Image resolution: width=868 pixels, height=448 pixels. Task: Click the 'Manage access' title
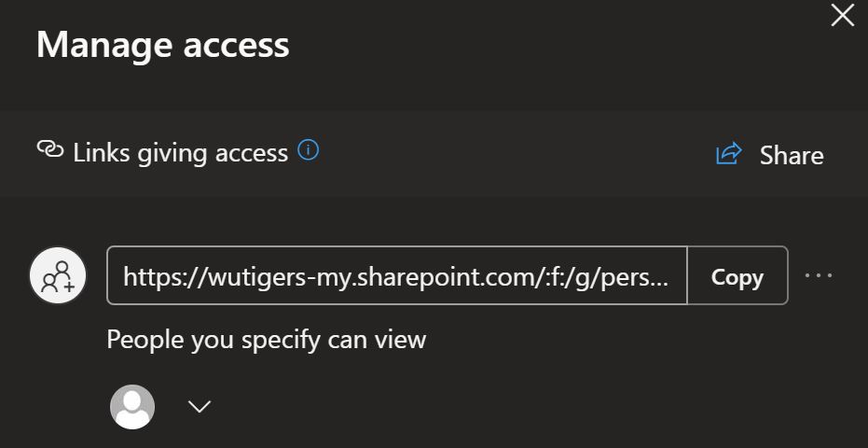pyautogui.click(x=163, y=45)
